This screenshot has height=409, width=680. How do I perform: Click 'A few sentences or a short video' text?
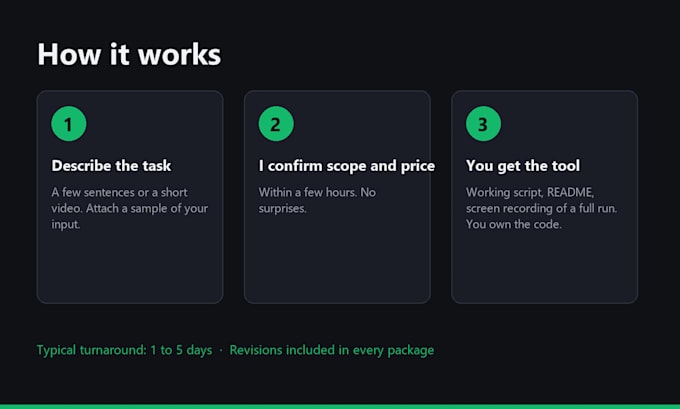point(119,200)
